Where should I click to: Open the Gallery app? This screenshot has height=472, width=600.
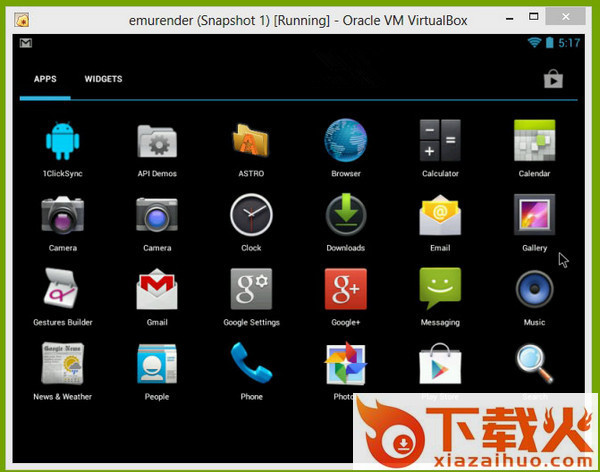coord(534,215)
